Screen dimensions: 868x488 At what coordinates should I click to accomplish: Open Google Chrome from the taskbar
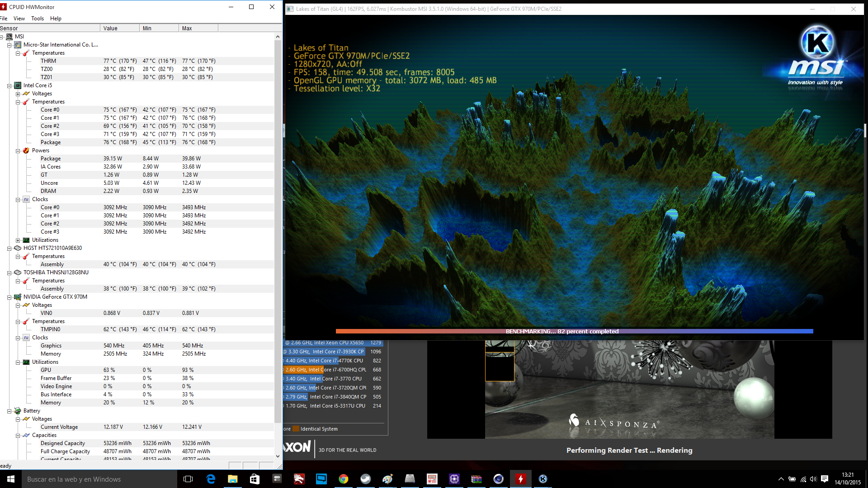(344, 479)
